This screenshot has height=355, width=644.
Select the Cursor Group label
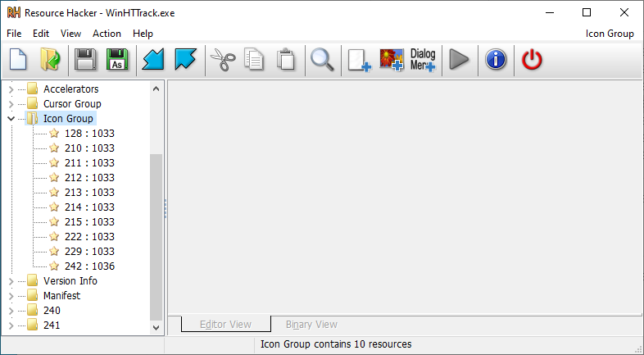[x=72, y=103]
